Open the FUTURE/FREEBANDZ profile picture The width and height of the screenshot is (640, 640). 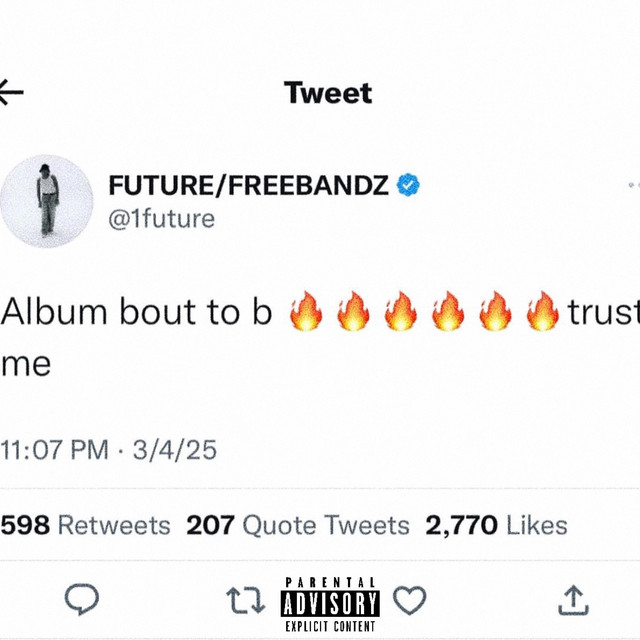click(x=47, y=201)
